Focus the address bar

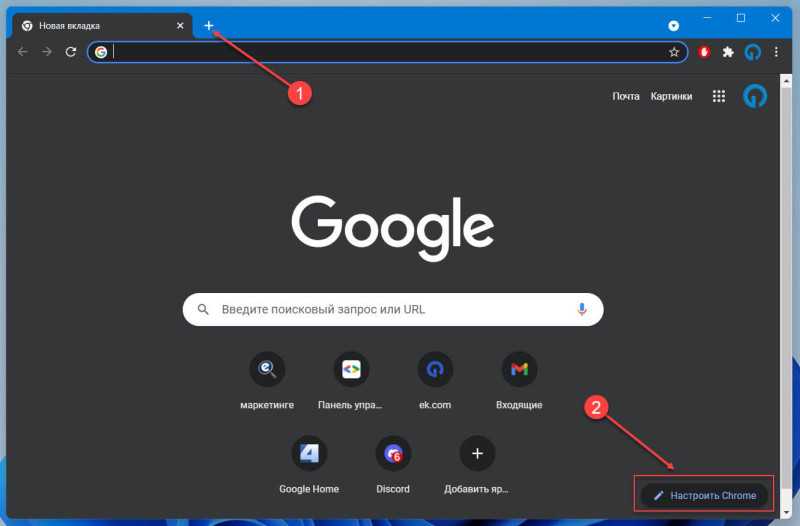387,52
